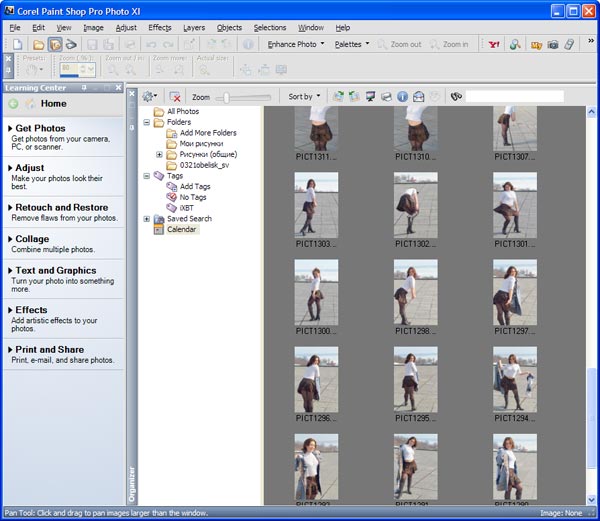Click the Organizer thumbnail Zoom slider
The image size is (600, 521).
point(227,97)
